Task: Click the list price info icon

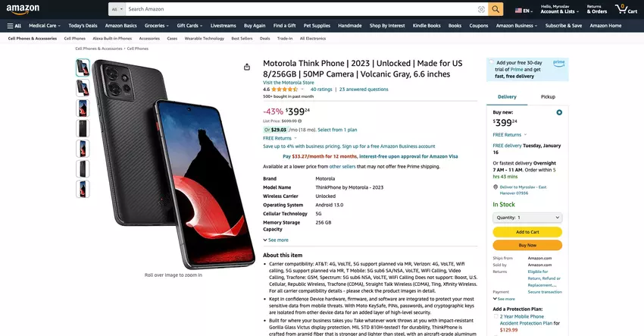Action: click(300, 121)
